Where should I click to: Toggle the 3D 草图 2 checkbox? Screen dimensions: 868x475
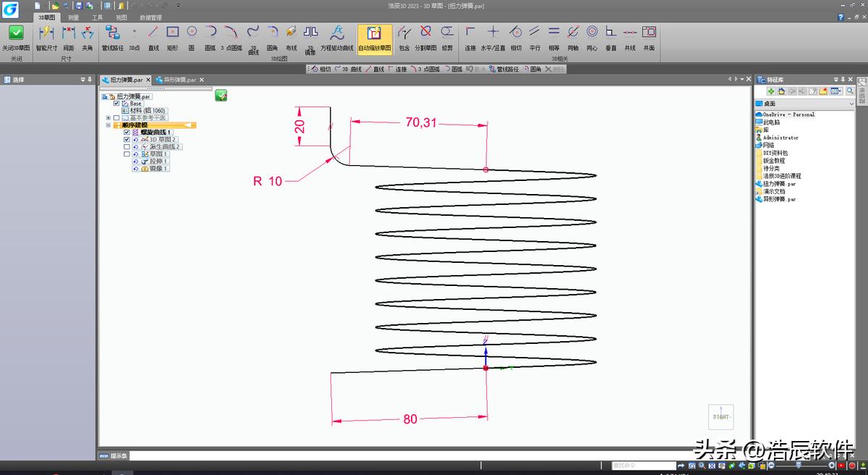[127, 140]
